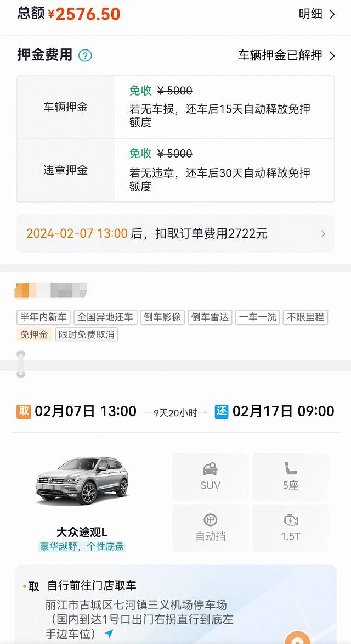Tap the 1.5T engine icon
The width and height of the screenshot is (351, 644).
pyautogui.click(x=291, y=520)
